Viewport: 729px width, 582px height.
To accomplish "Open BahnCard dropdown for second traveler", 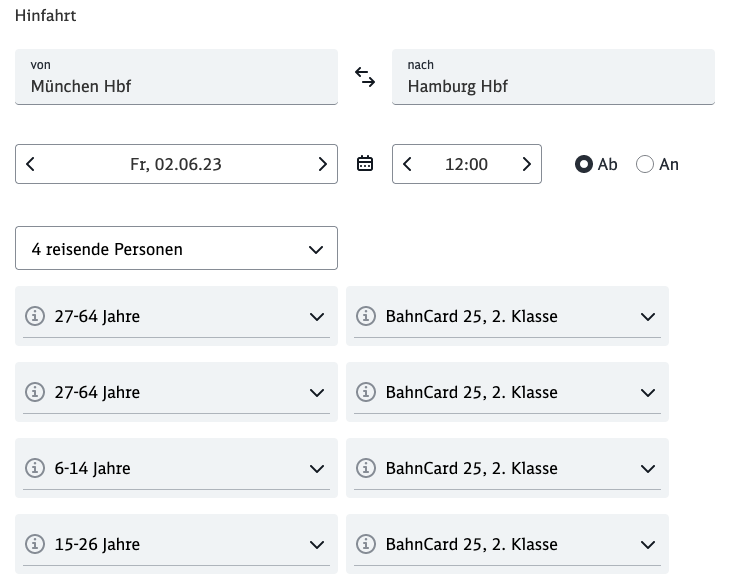I will tap(647, 393).
